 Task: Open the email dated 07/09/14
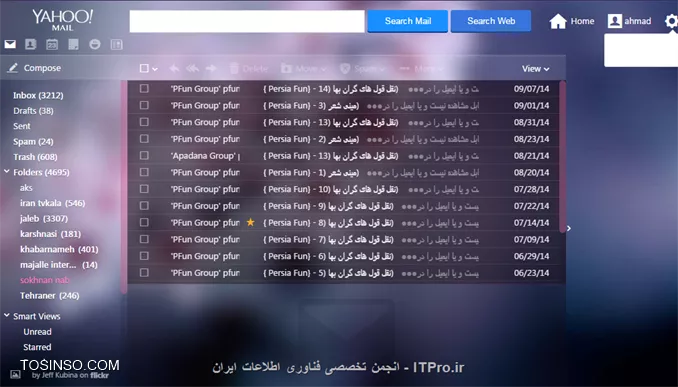pyautogui.click(x=344, y=240)
